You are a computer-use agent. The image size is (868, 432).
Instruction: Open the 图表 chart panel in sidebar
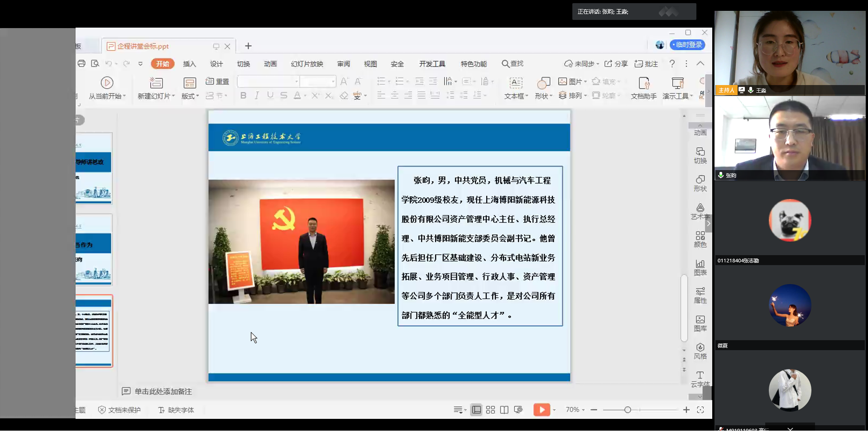(x=700, y=267)
